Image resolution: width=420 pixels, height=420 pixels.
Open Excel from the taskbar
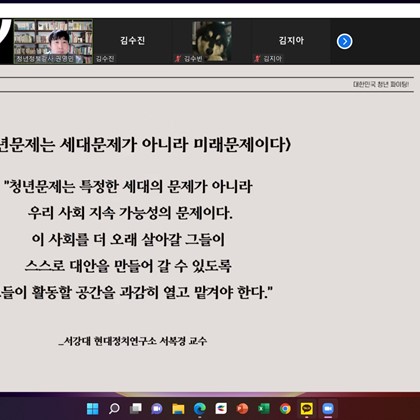(264, 408)
